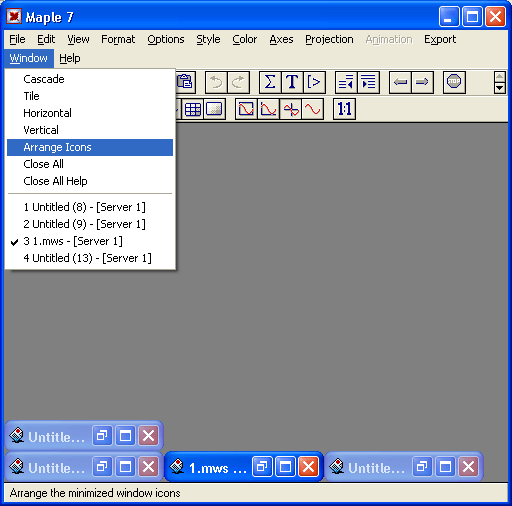This screenshot has height=506, width=512.
Task: Click the Sigma sum toolbar icon
Action: [x=270, y=82]
